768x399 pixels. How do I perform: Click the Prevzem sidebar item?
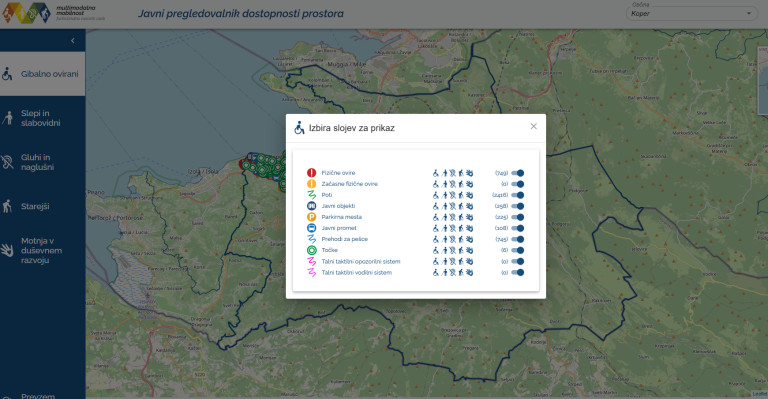click(x=38, y=396)
